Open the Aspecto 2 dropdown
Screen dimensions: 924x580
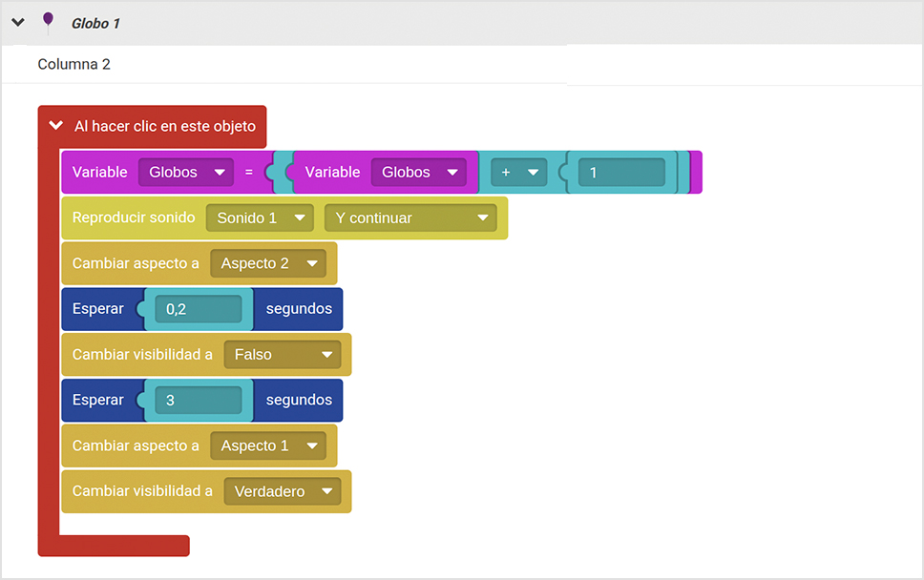tap(268, 263)
